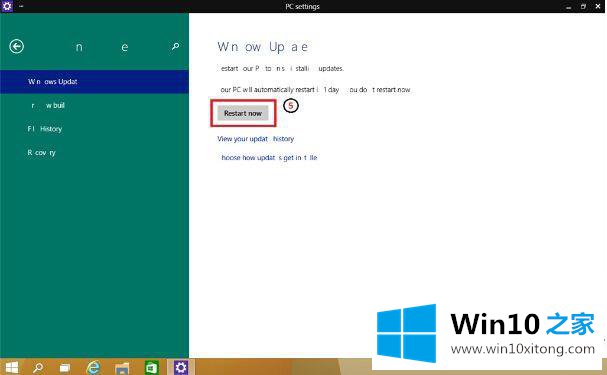Open the Start menu from the taskbar

[x=12, y=367]
